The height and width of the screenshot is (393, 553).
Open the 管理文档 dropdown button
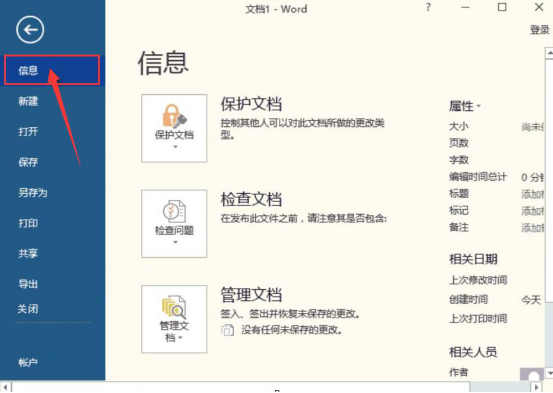[x=174, y=319]
